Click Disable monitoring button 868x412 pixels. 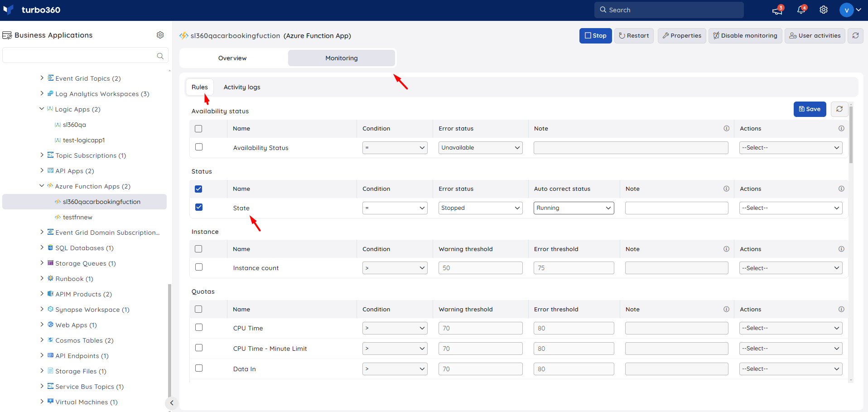[x=745, y=35]
